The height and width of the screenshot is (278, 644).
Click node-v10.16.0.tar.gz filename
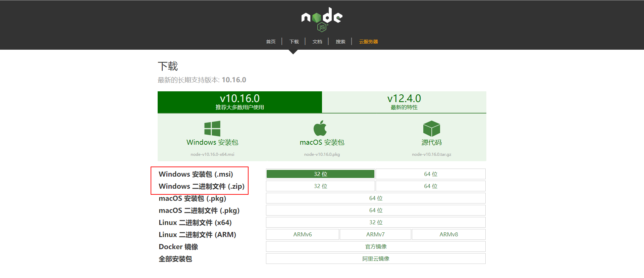point(431,154)
